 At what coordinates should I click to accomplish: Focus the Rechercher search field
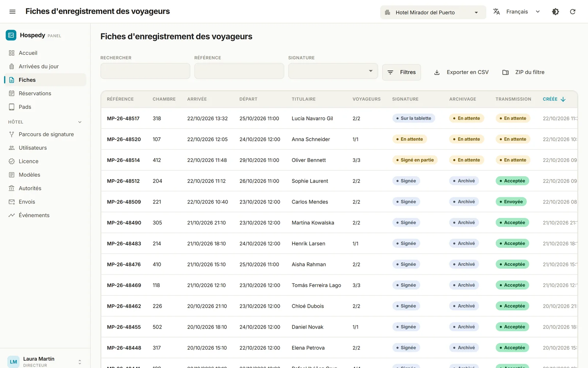point(145,71)
